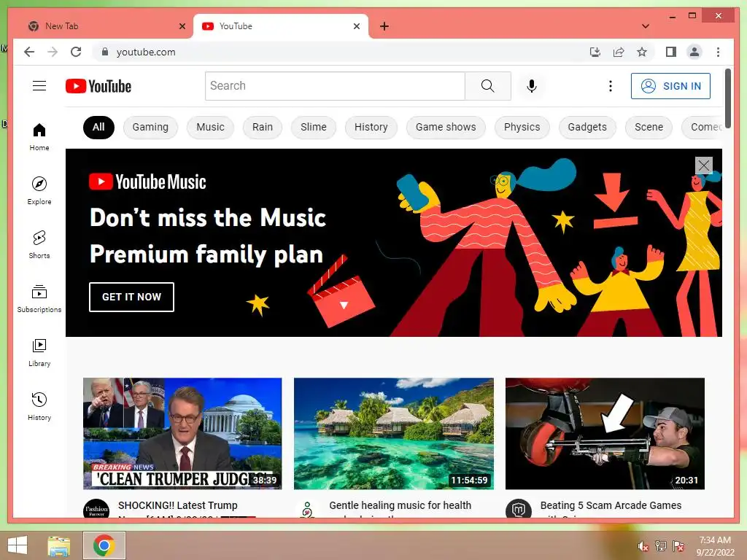Click the page vertical scrollbar
The width and height of the screenshot is (747, 560).
[x=728, y=98]
